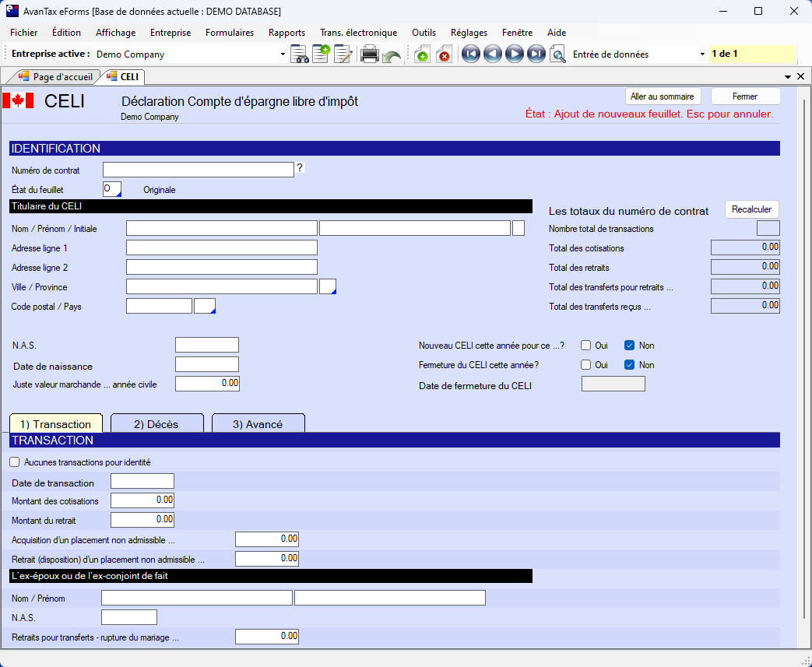Expand the Entreprise active dropdown
The image size is (812, 667).
point(283,54)
